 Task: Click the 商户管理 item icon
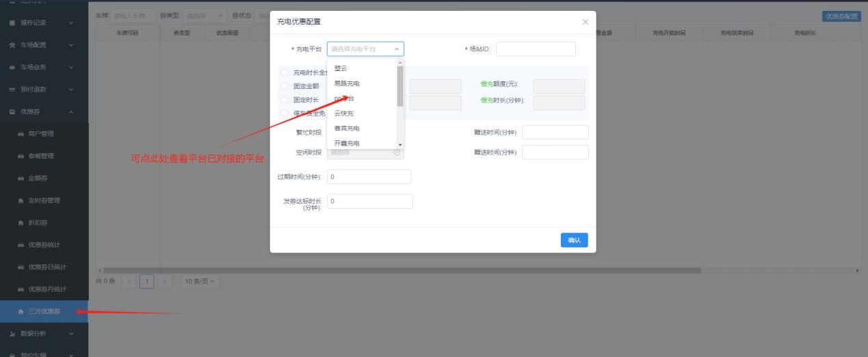point(21,134)
